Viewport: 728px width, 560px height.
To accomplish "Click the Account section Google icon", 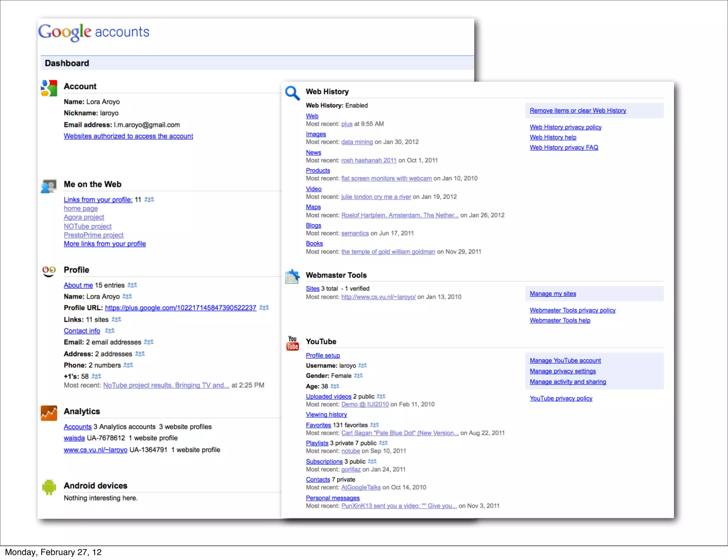I will point(49,88).
